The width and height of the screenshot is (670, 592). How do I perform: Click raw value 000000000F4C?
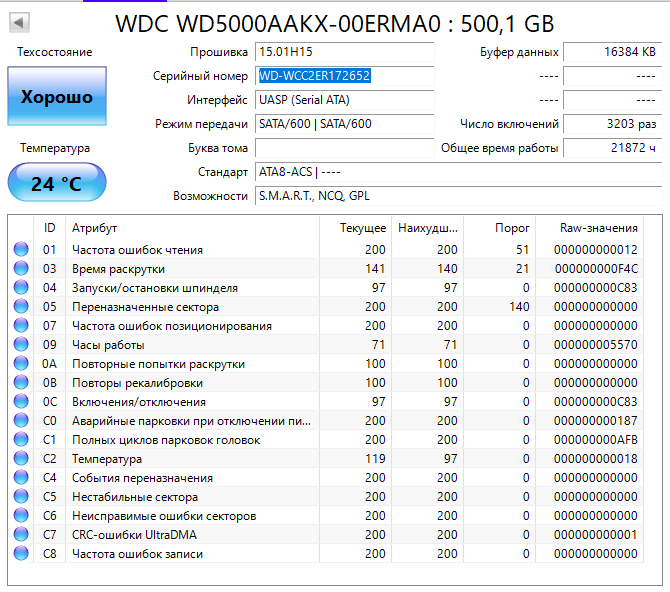(x=596, y=268)
